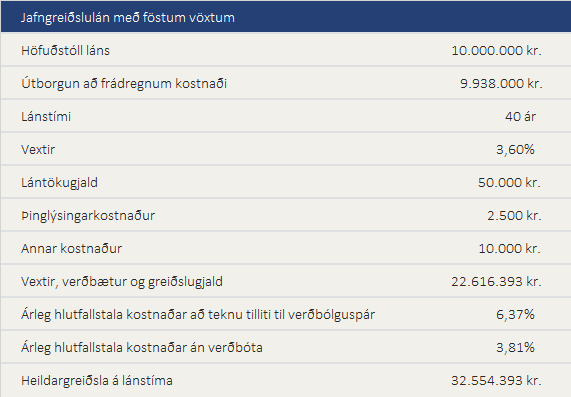Viewport: 571px width, 397px height.
Task: Click the 40 ár loan term value
Action: [520, 117]
